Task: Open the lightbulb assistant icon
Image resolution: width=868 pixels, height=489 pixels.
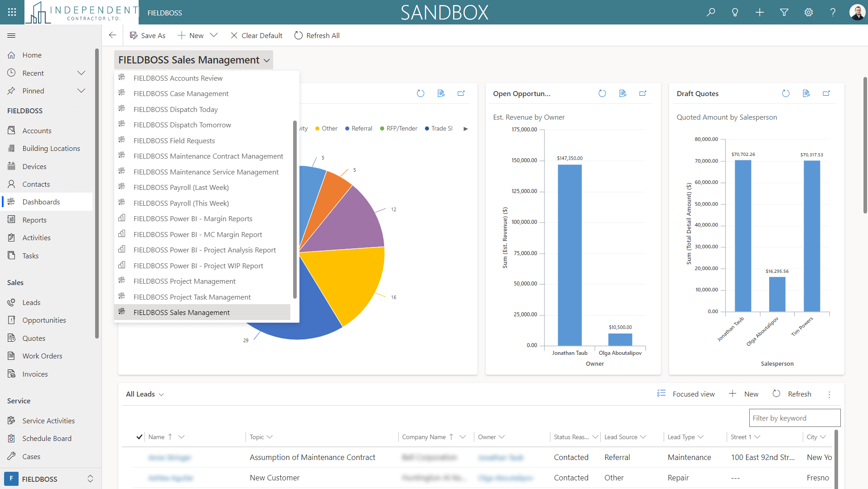Action: (x=735, y=12)
